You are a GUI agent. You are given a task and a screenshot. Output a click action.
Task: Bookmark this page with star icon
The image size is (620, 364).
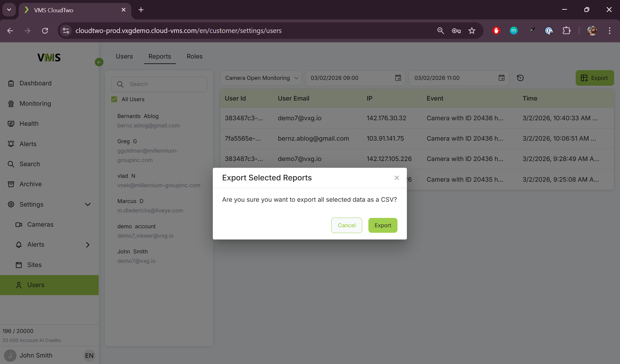coord(472,31)
